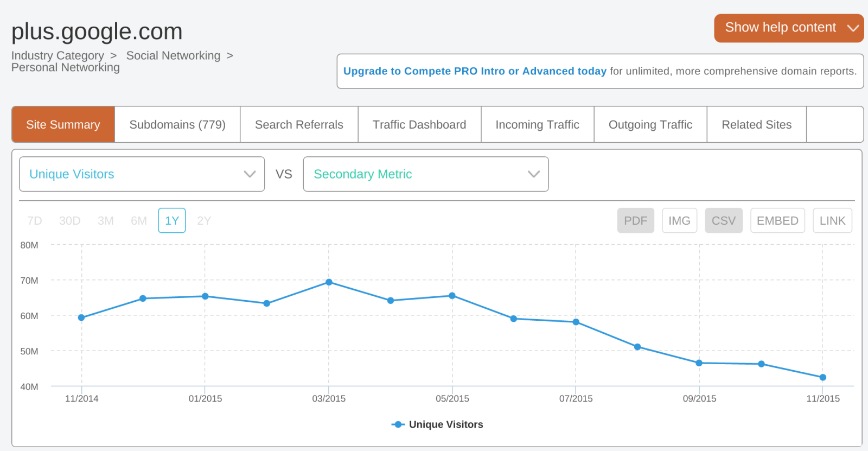Select the Site Summary tab
Screen dimensions: 868x451
click(63, 124)
